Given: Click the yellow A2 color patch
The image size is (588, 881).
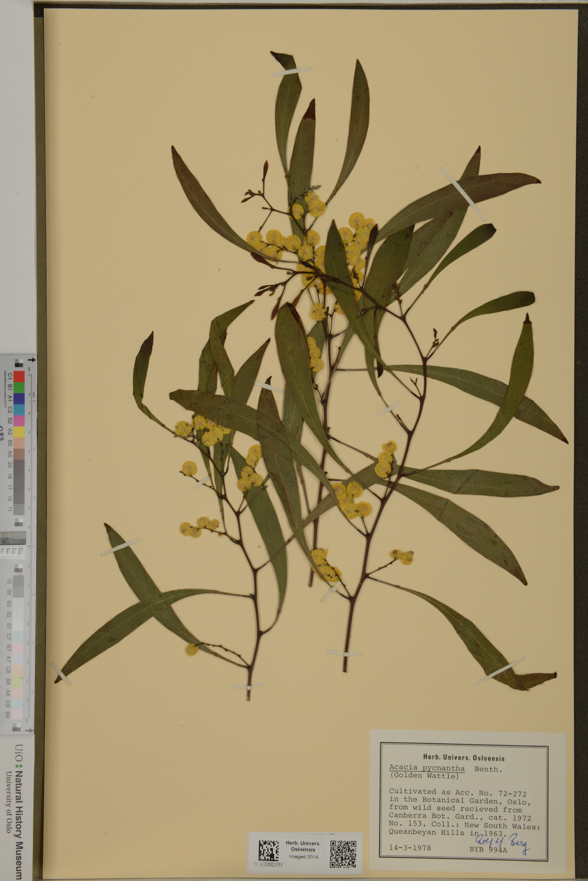Looking at the screenshot, I should coord(19,432).
